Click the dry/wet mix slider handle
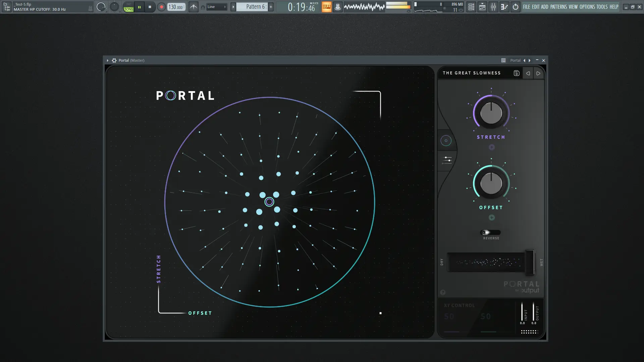This screenshot has width=644, height=362. [529, 262]
